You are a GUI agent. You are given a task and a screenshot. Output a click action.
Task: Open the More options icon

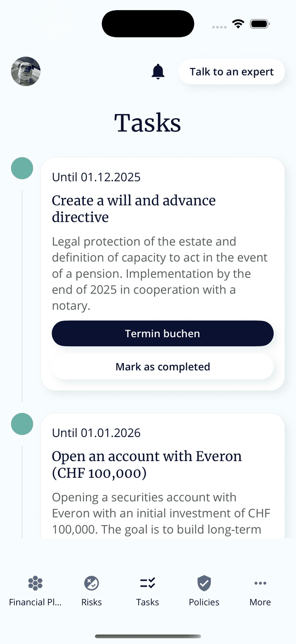pos(260,583)
